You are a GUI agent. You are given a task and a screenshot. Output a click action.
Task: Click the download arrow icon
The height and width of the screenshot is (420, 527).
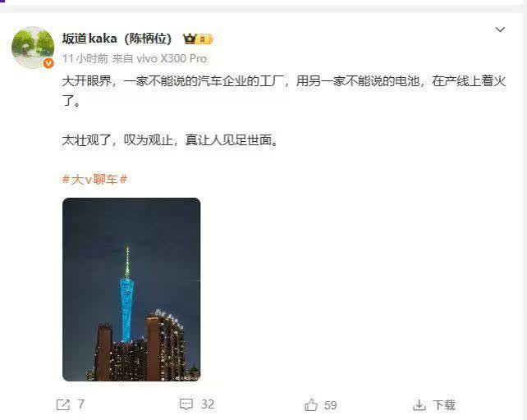coord(419,405)
